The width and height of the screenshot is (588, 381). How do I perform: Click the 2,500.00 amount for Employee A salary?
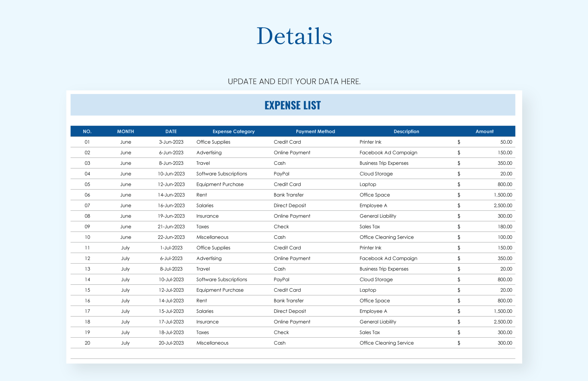point(503,206)
